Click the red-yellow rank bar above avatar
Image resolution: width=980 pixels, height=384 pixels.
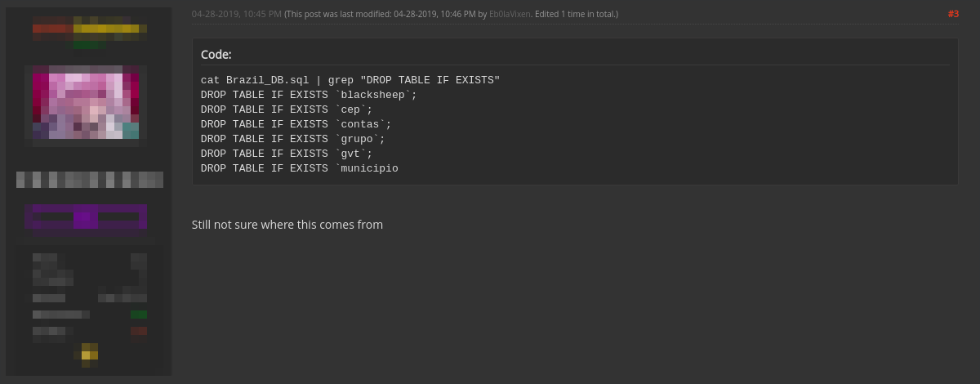pos(90,31)
